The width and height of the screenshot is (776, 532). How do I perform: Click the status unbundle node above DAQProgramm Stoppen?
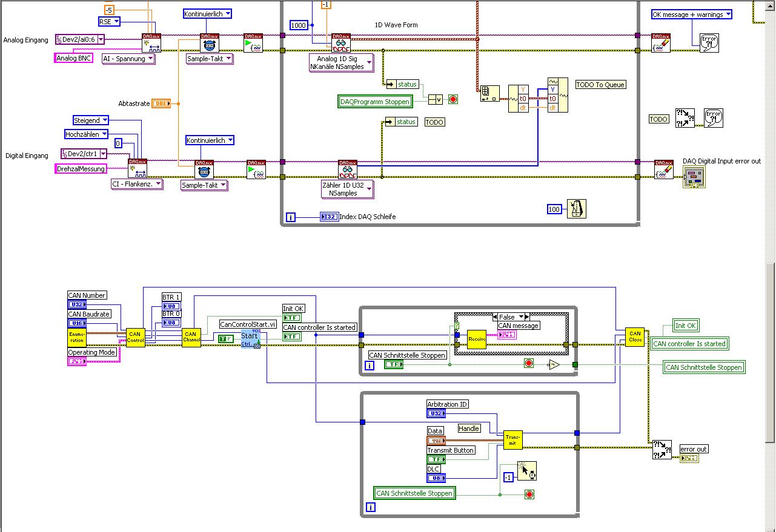coord(402,84)
